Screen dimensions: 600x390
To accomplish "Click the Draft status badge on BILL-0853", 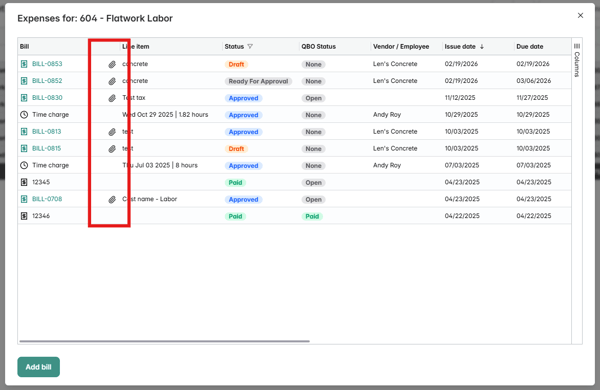I will [x=236, y=64].
